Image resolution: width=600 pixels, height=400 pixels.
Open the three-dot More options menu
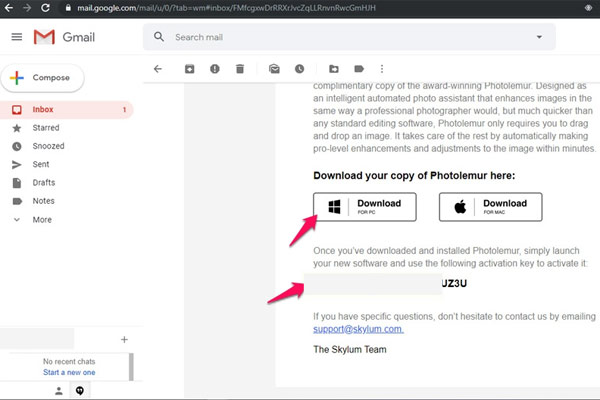pyautogui.click(x=382, y=69)
